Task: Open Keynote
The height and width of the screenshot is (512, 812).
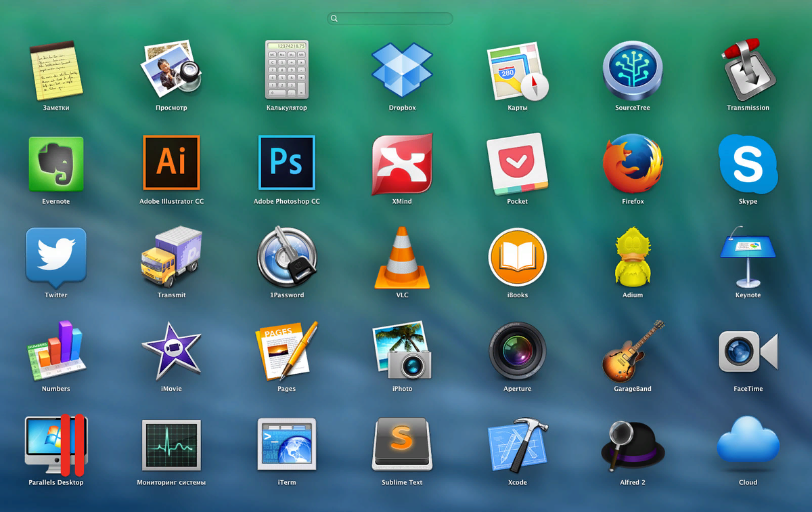Action: (x=748, y=257)
